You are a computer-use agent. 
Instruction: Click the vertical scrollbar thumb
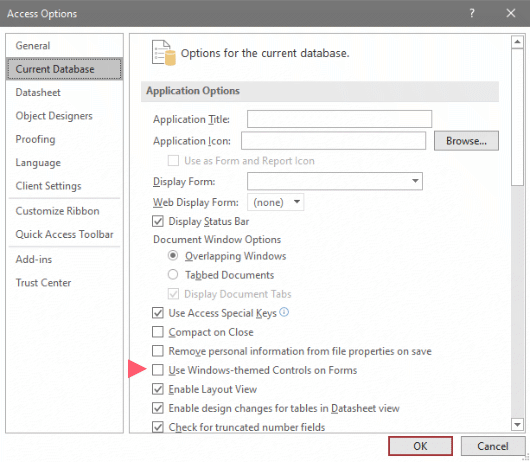point(517,117)
